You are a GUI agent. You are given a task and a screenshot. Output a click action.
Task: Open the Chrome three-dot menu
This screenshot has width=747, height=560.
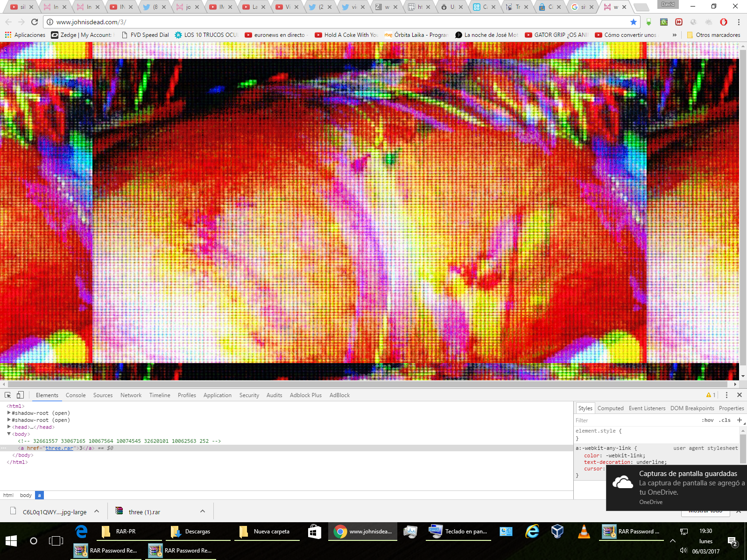click(x=738, y=22)
